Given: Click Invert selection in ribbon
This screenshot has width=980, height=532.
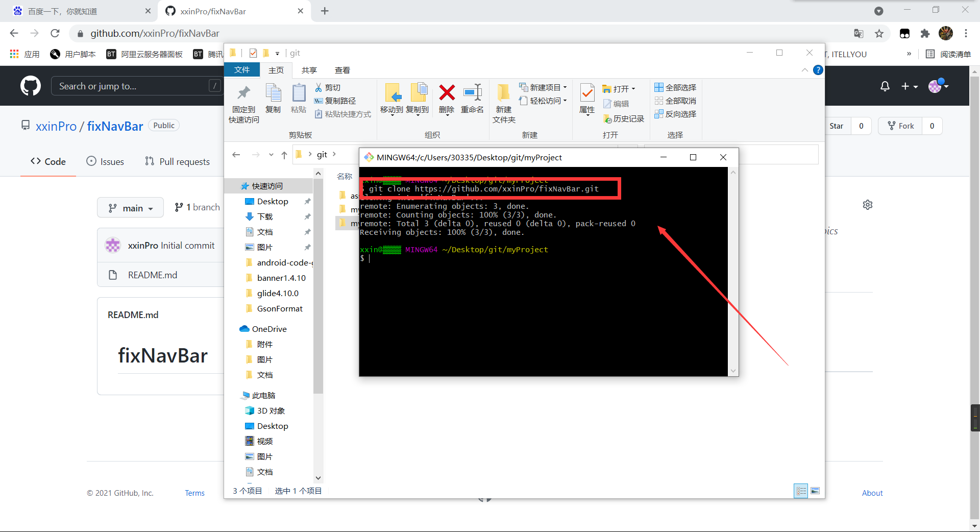Looking at the screenshot, I should click(x=675, y=114).
